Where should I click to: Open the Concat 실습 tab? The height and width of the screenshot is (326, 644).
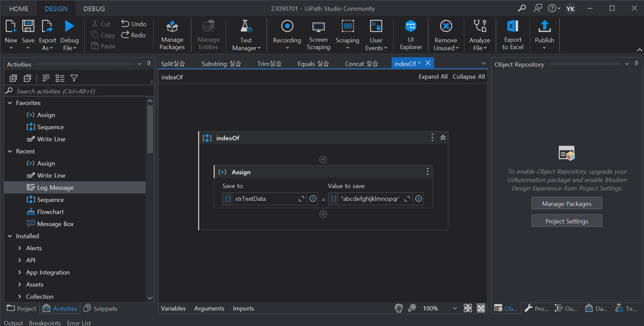(361, 64)
